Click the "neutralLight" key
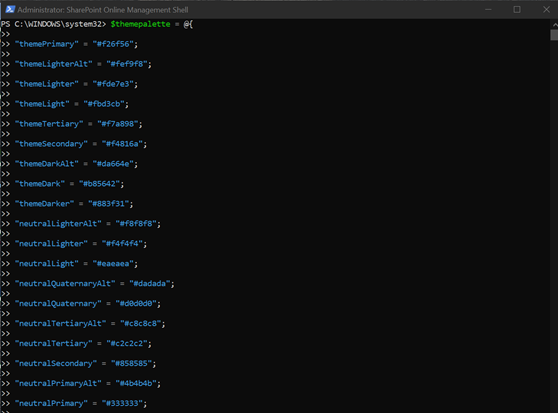 (x=46, y=264)
